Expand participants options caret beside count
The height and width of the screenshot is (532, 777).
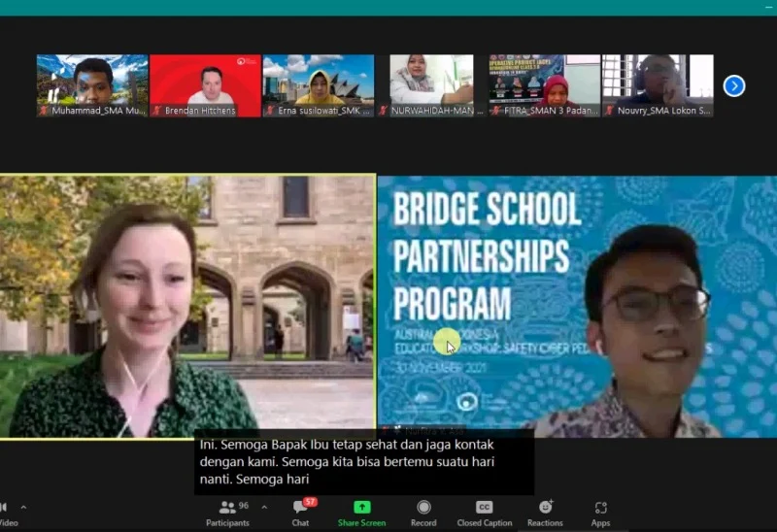[264, 507]
